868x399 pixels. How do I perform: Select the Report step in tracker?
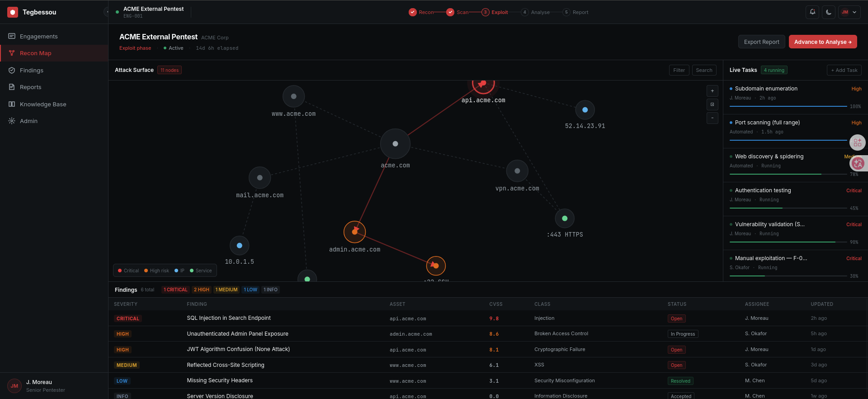[x=576, y=12]
